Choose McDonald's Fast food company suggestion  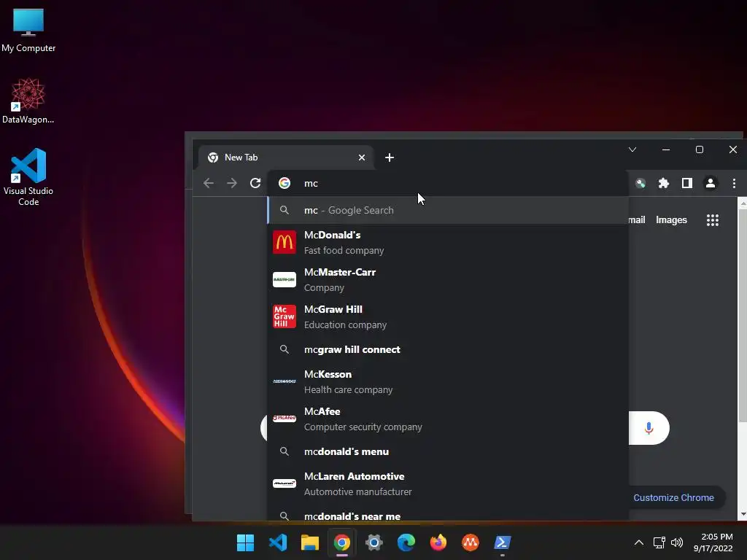(448, 242)
